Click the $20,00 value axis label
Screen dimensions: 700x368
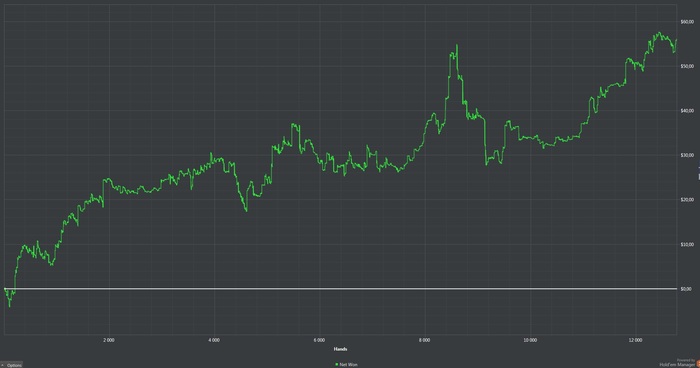tap(687, 200)
